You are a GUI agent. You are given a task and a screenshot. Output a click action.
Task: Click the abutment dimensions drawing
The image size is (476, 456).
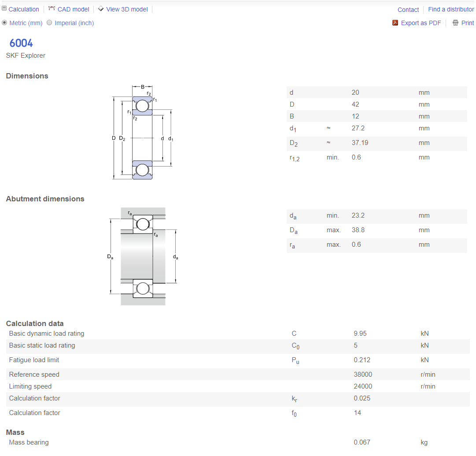tap(143, 256)
